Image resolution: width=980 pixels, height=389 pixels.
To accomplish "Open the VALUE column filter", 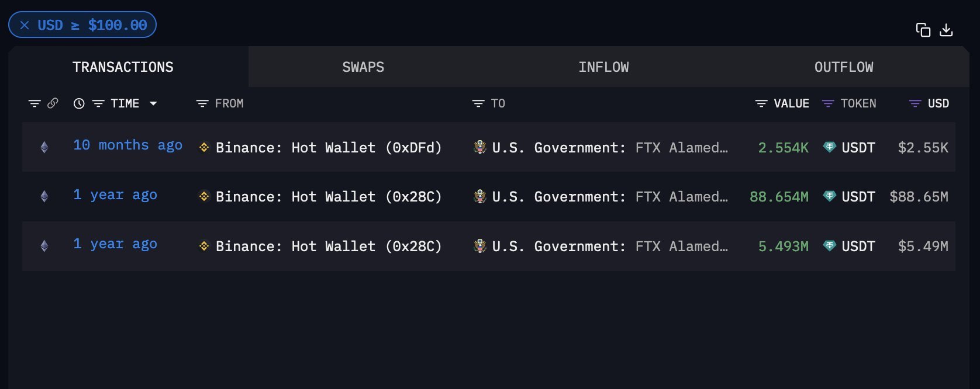I will tap(761, 103).
